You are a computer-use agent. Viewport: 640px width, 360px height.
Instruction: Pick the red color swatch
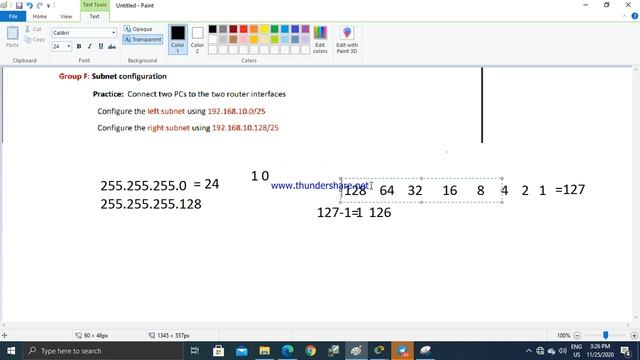(x=244, y=29)
